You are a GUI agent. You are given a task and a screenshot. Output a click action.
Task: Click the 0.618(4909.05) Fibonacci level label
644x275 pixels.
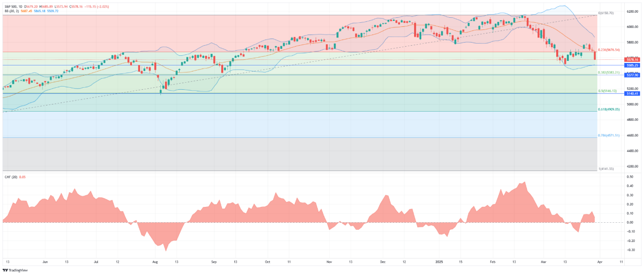(609, 109)
